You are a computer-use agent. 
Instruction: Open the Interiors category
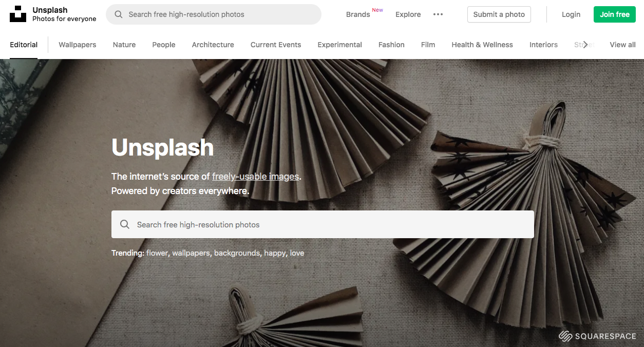543,45
